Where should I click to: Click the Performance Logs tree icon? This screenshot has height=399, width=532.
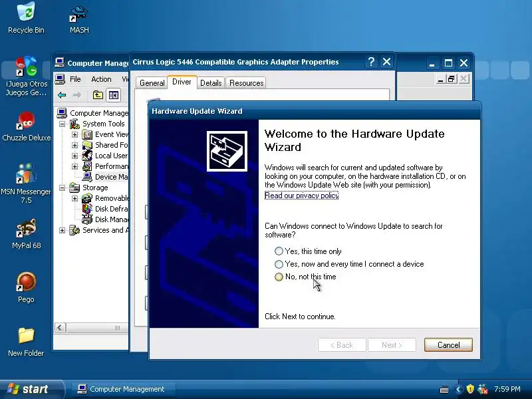(87, 166)
